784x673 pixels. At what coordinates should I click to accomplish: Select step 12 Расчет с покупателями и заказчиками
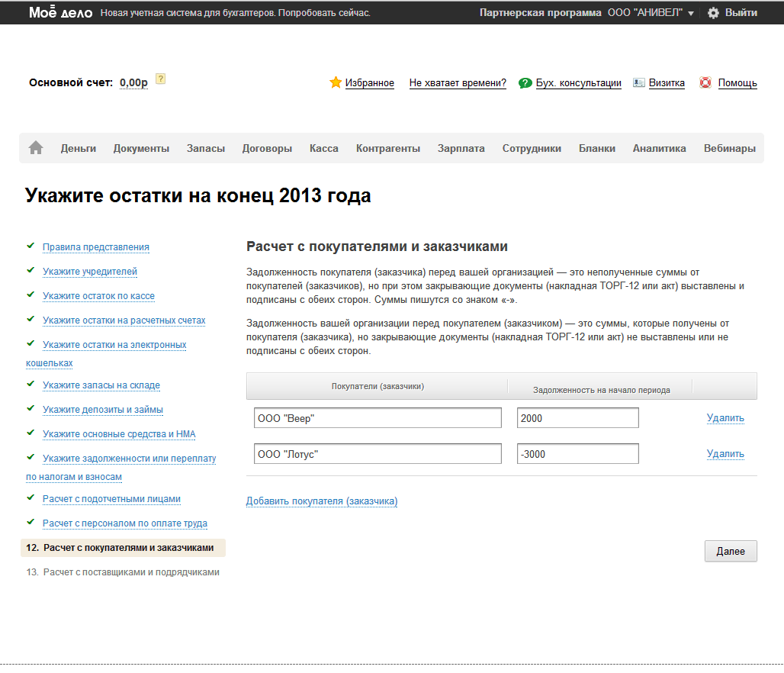(123, 548)
